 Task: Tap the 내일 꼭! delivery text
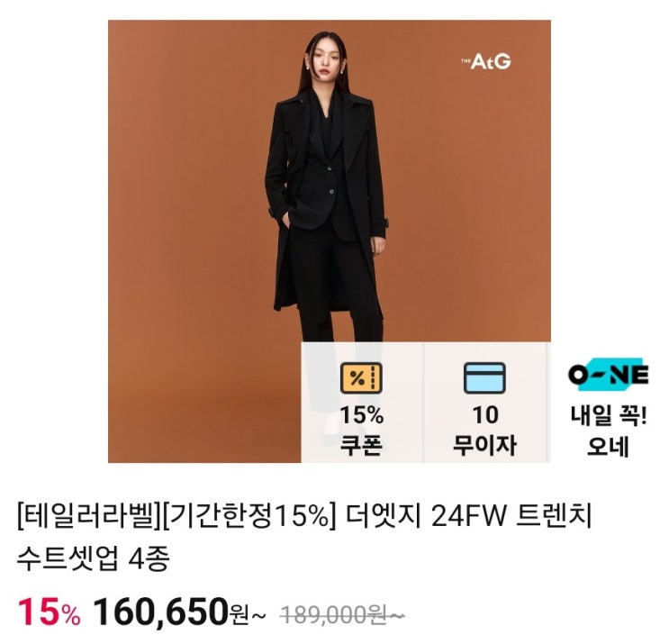(609, 415)
